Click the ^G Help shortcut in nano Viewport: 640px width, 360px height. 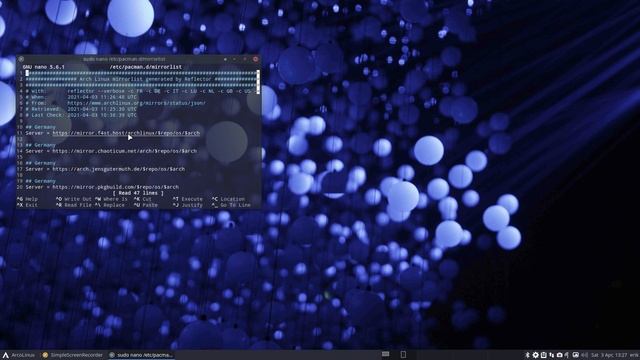27,199
